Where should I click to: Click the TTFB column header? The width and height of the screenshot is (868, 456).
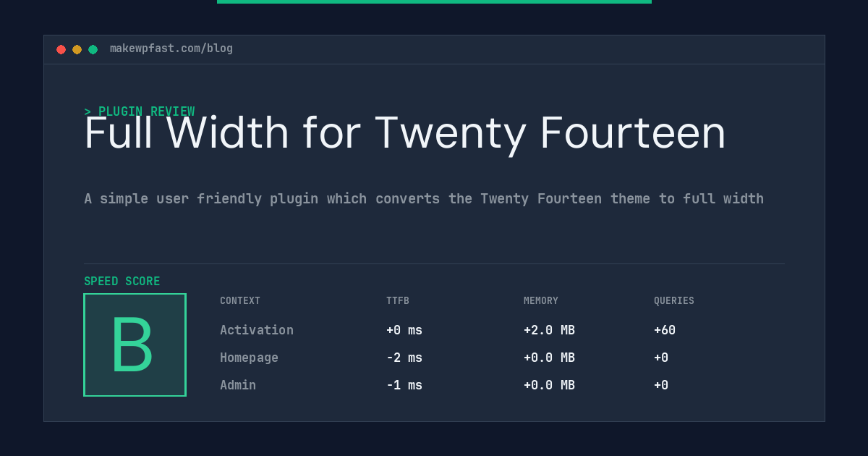coord(398,301)
